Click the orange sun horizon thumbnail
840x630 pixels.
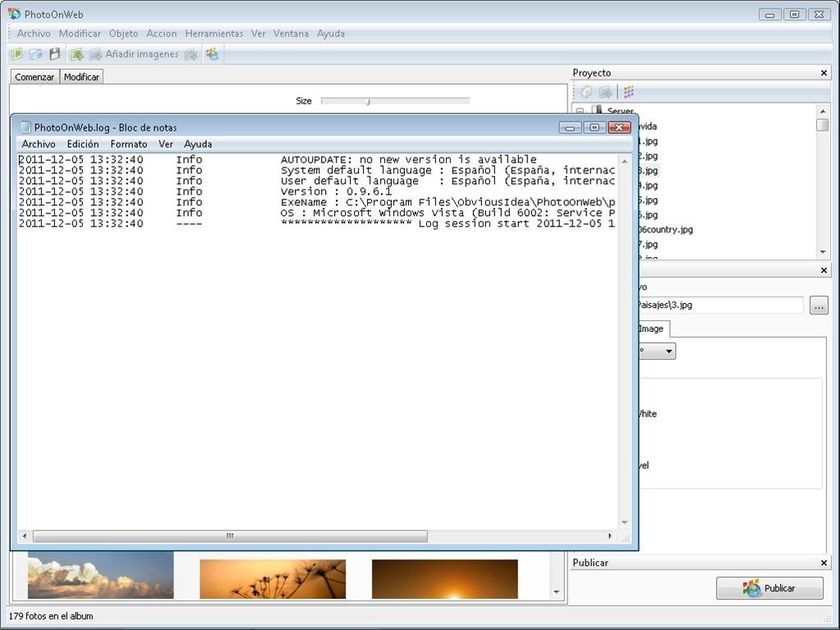445,579
